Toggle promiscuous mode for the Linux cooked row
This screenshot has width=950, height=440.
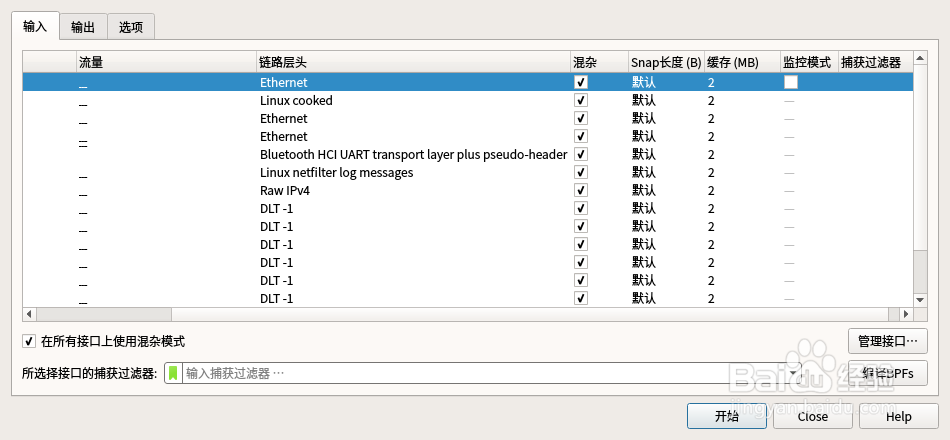(x=581, y=100)
